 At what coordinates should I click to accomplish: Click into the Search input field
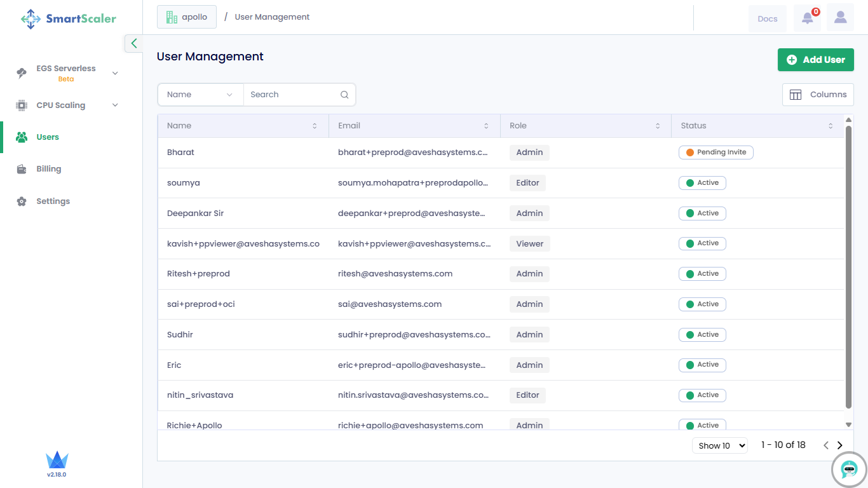pyautogui.click(x=292, y=95)
